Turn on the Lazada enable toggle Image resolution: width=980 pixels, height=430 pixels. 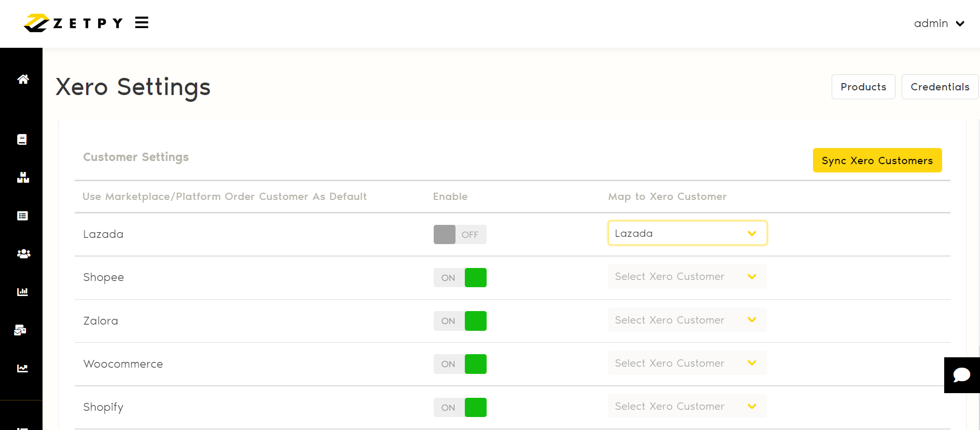[460, 234]
